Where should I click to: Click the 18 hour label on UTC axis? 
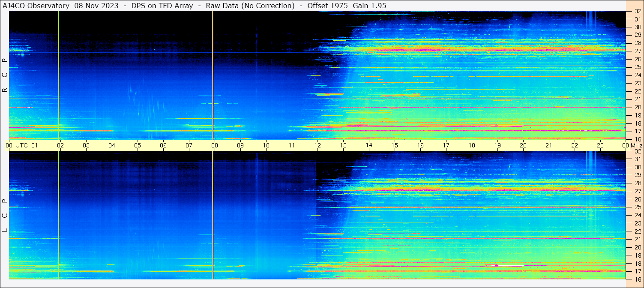pyautogui.click(x=472, y=145)
